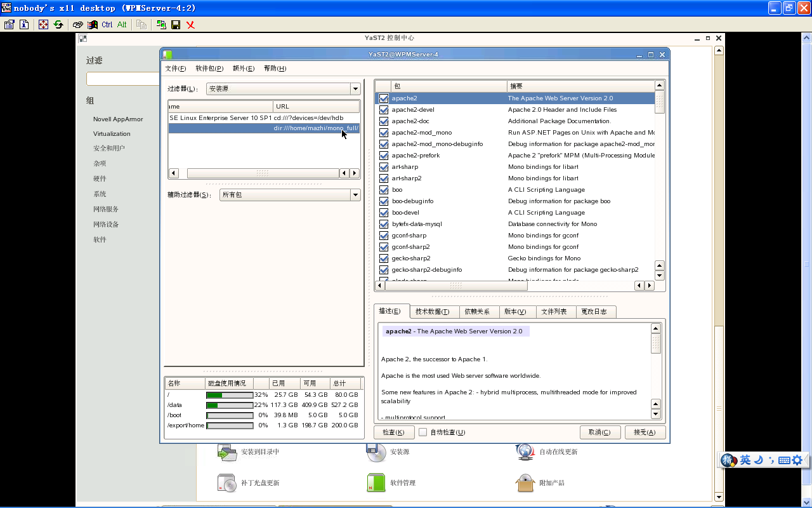
Task: Toggle the Alt key toolbar button
Action: (122, 25)
